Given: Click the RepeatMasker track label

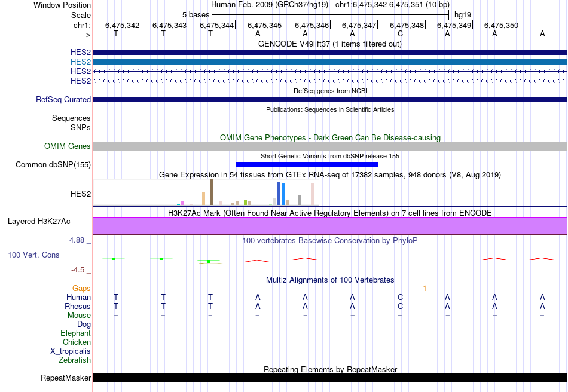Looking at the screenshot, I should (66, 378).
